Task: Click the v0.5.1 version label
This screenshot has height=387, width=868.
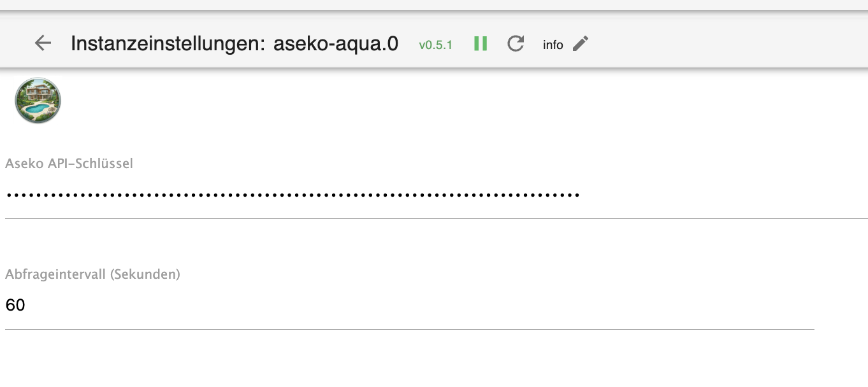Action: [x=435, y=45]
